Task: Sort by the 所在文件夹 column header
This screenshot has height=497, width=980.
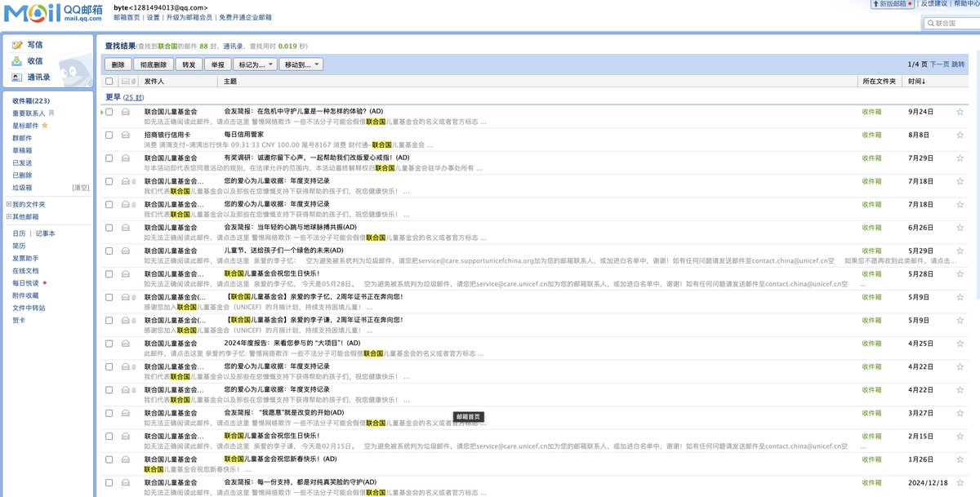Action: pos(879,82)
